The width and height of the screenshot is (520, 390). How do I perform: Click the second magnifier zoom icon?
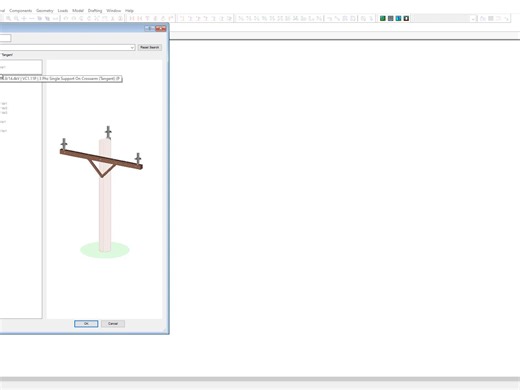[16, 18]
